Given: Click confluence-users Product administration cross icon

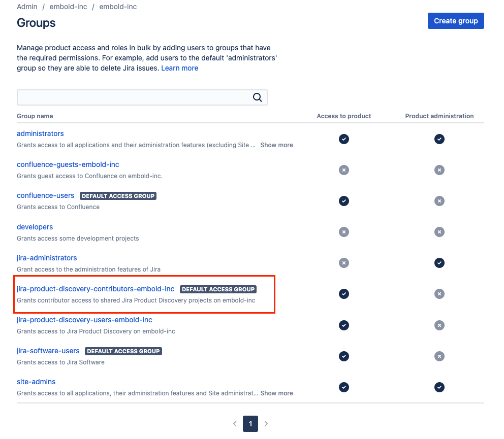Looking at the screenshot, I should coord(439,201).
